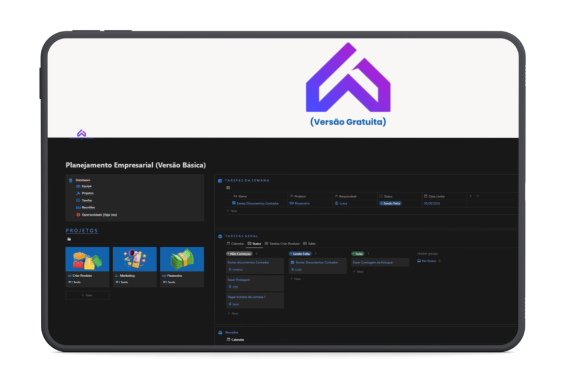The image size is (588, 392).
Task: Toggle checkbox for Enviar Documentos Contador row
Action: 234,203
